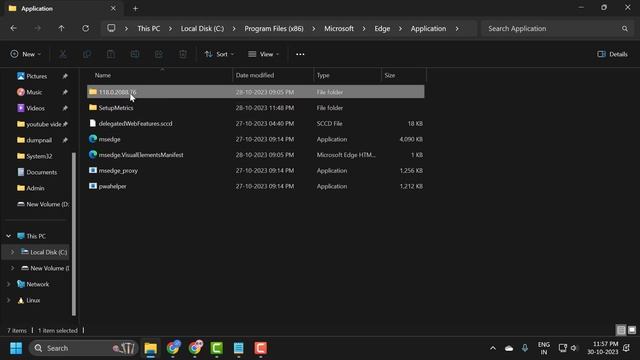Collapse the This PC tree node
Image resolution: width=640 pixels, height=360 pixels.
click(9, 236)
